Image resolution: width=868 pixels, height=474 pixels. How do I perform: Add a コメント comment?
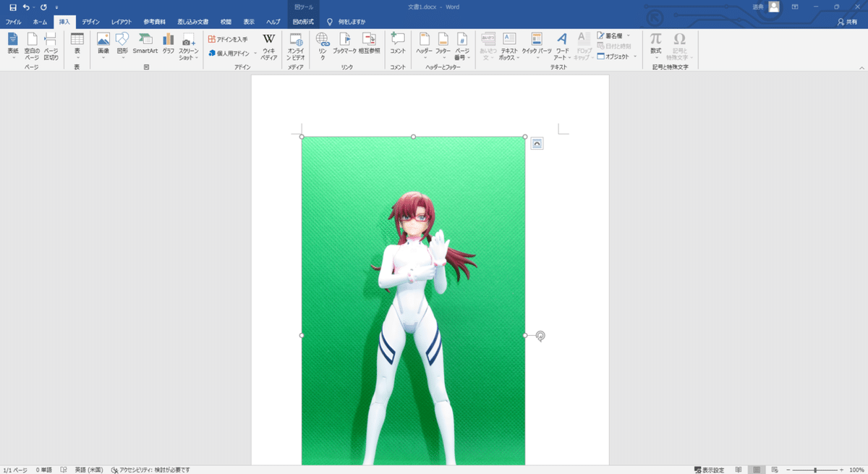pos(398,43)
